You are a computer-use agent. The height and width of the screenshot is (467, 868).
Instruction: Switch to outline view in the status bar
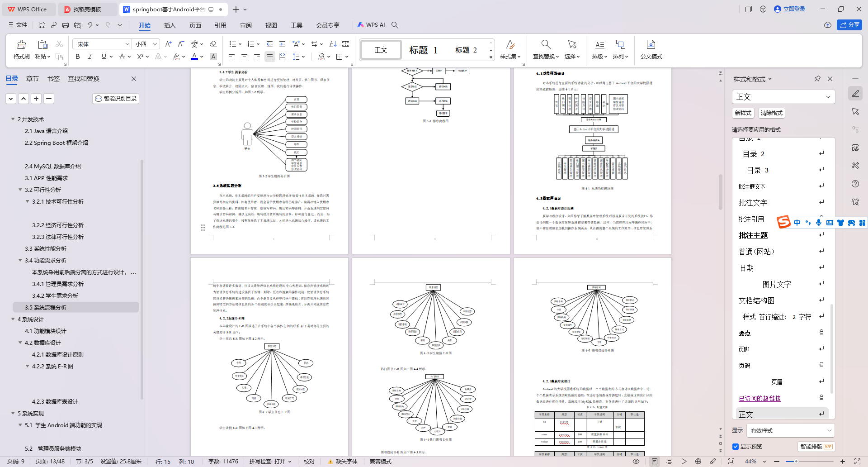(x=669, y=461)
